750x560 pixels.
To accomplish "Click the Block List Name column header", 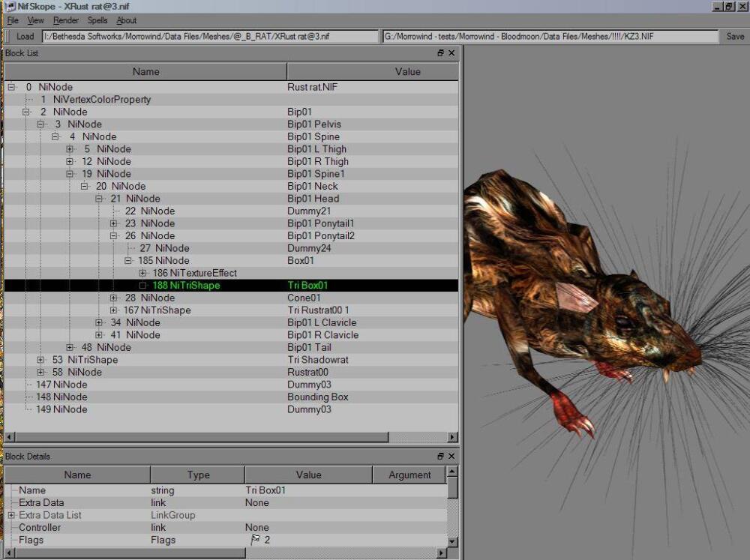I will (x=146, y=72).
